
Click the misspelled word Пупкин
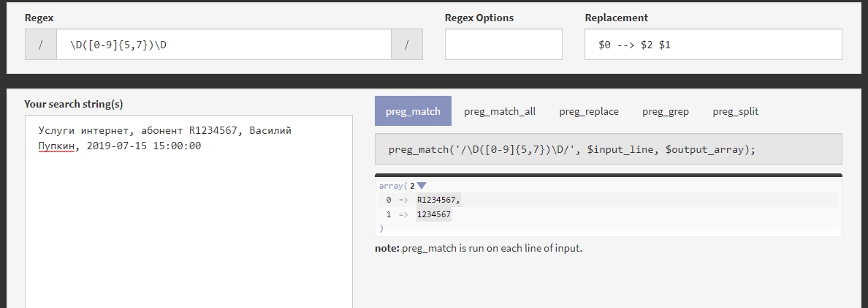click(x=56, y=146)
